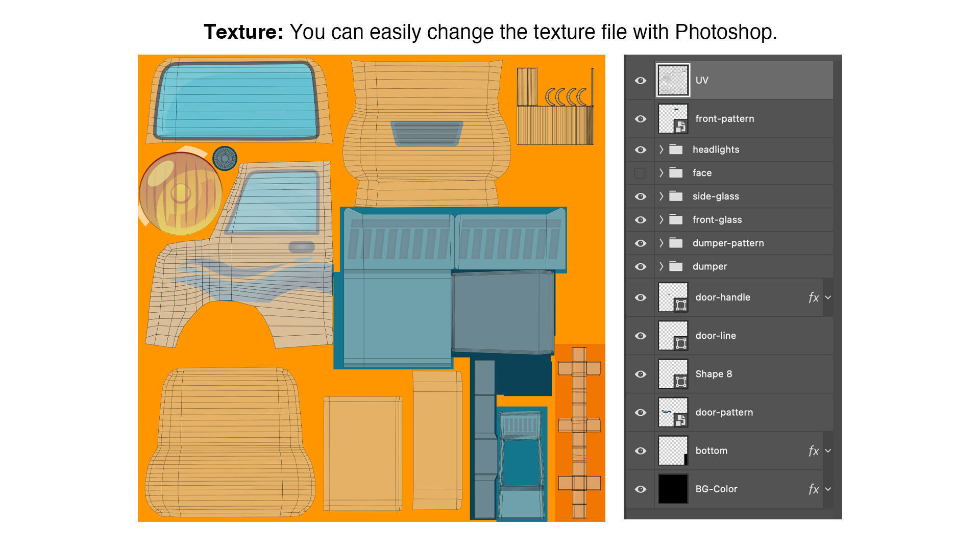Click folder icon of side-glass group

(x=676, y=196)
